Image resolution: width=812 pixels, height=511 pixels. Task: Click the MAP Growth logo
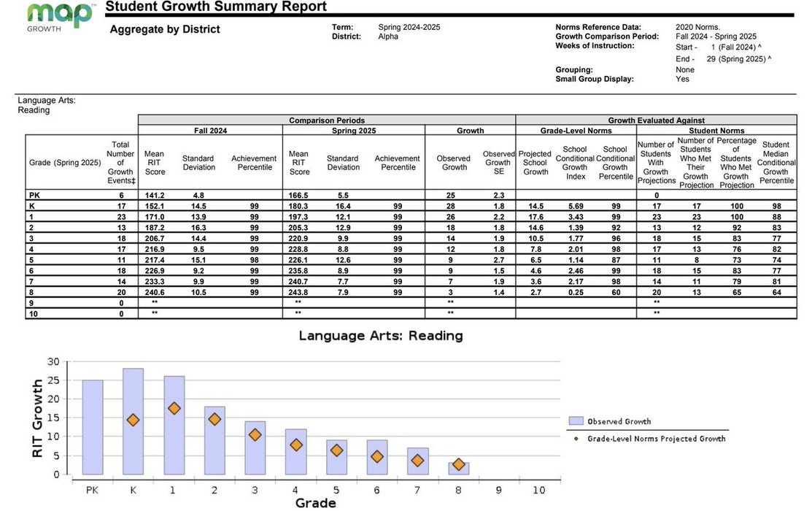coord(61,17)
